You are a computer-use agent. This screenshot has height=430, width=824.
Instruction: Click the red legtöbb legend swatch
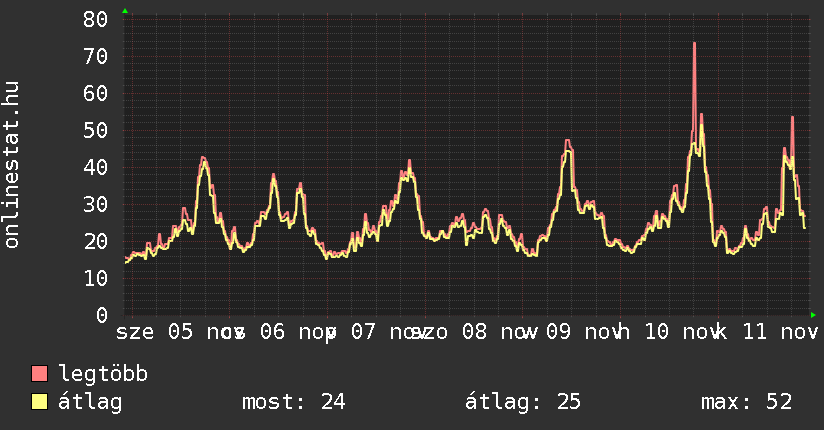pyautogui.click(x=40, y=374)
